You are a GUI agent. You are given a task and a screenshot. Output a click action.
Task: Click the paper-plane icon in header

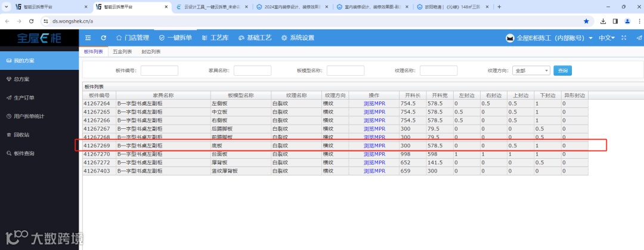(639, 38)
